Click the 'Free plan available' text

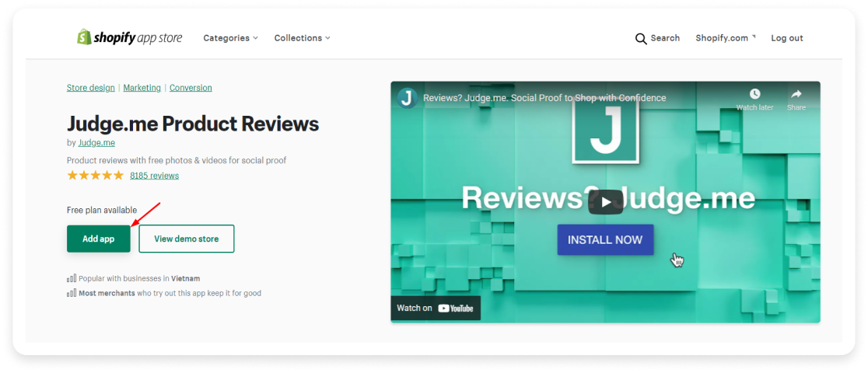pos(102,211)
